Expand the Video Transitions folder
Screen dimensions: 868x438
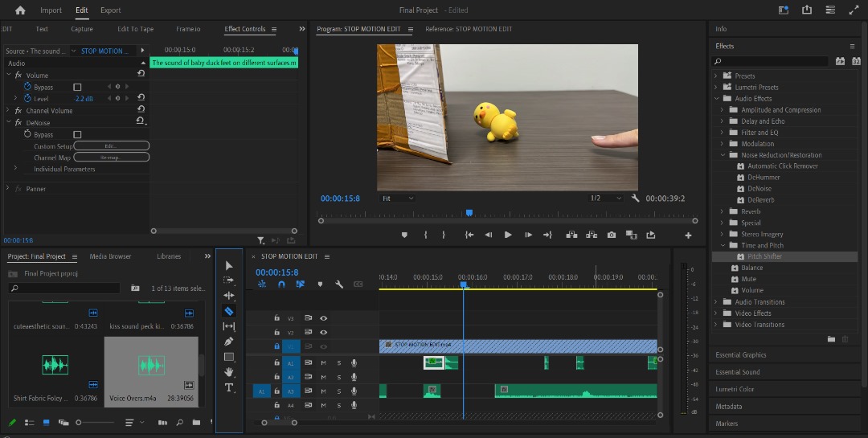click(715, 325)
